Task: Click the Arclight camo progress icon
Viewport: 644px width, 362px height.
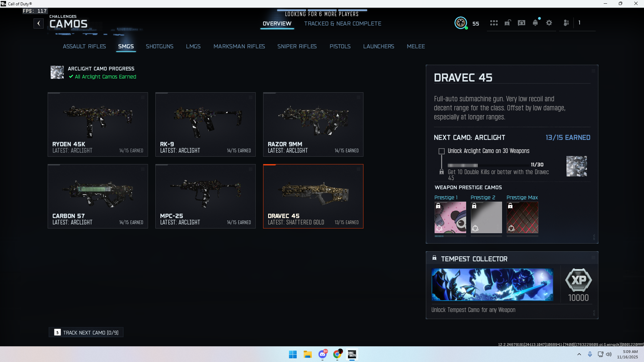Action: coord(57,72)
